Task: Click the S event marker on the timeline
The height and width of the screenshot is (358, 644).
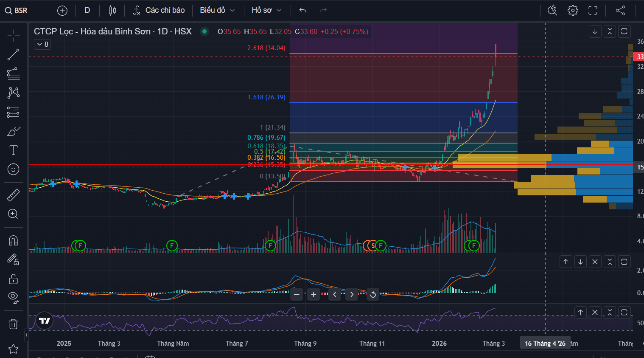Action: [372, 245]
